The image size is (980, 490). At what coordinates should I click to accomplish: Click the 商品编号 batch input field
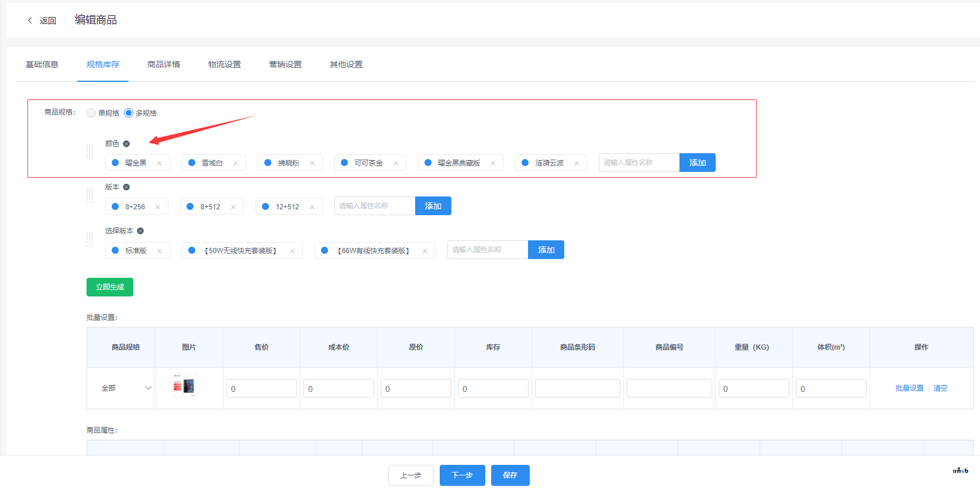[670, 388]
